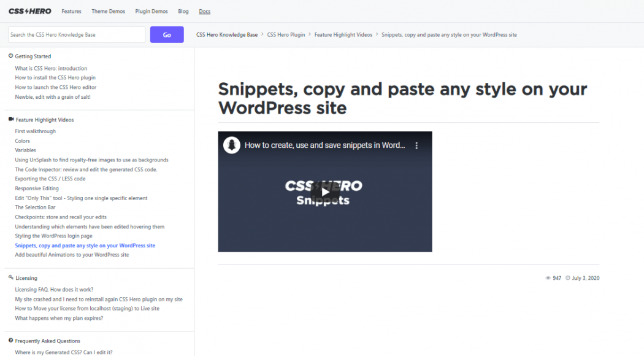The image size is (644, 356).
Task: Open the CSS Hero Plugin breadcrumb
Action: tap(286, 35)
